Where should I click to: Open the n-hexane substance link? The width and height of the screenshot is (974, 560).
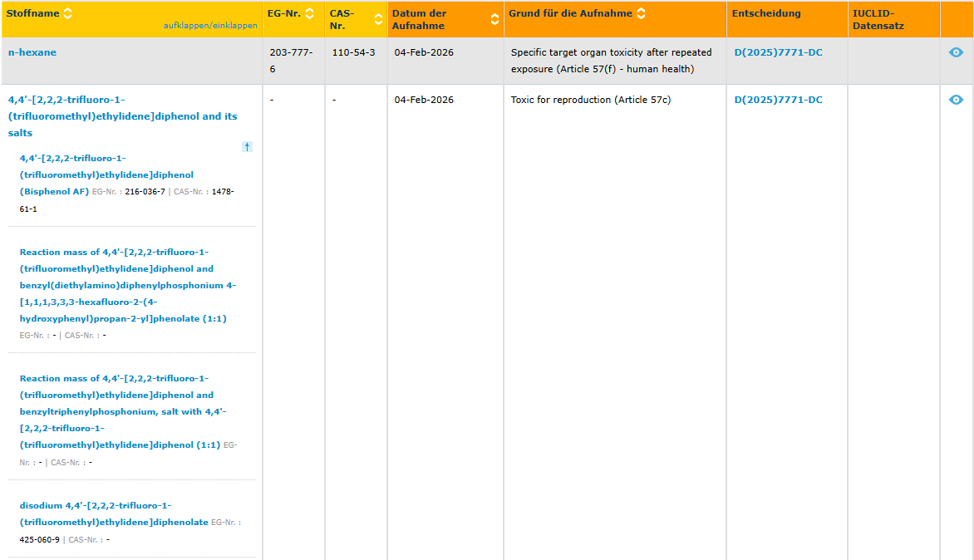tap(32, 52)
